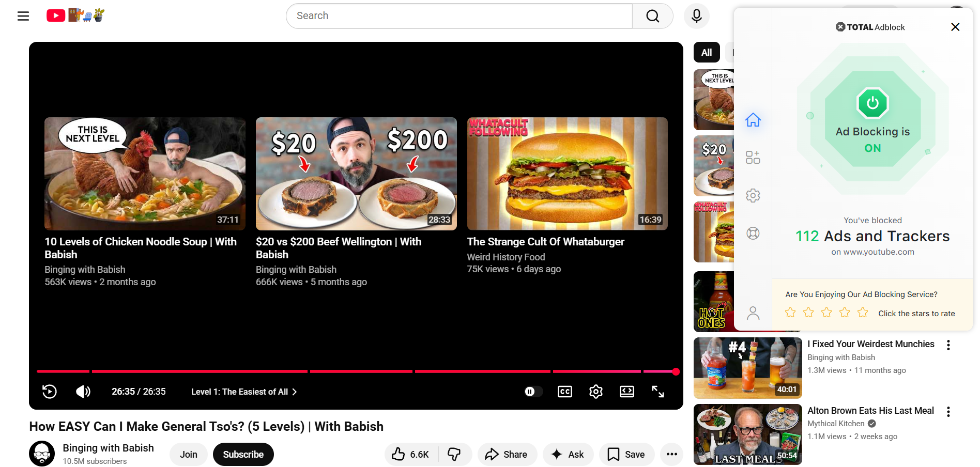Click '10 Levels of Chicken Noodle Soup' title

pyautogui.click(x=141, y=248)
